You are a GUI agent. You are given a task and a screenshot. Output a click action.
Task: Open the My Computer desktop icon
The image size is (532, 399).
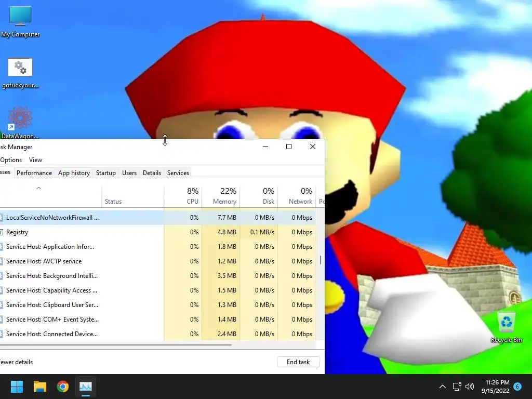coord(20,21)
